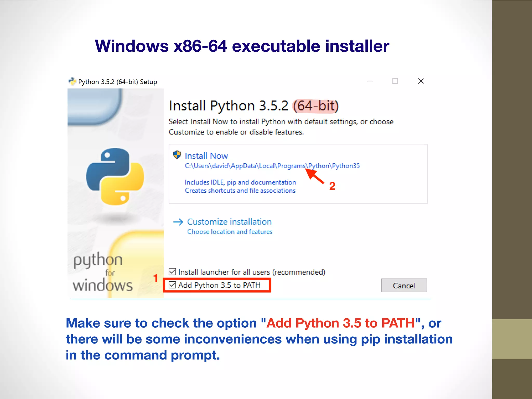Click the Choose location and features subtitle
Viewport: 532px width, 399px height.
pyautogui.click(x=230, y=232)
